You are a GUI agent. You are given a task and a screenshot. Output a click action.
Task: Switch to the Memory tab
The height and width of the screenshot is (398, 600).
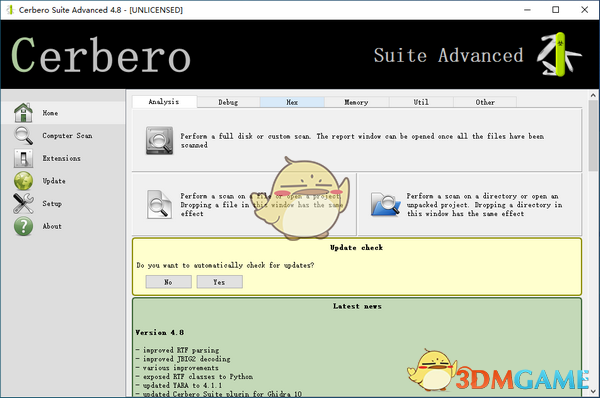tap(357, 102)
